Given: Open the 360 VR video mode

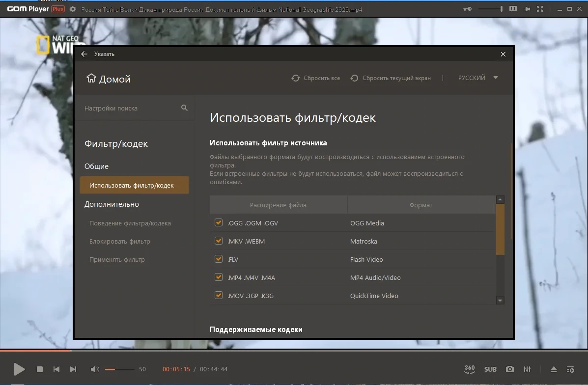Looking at the screenshot, I should 470,369.
